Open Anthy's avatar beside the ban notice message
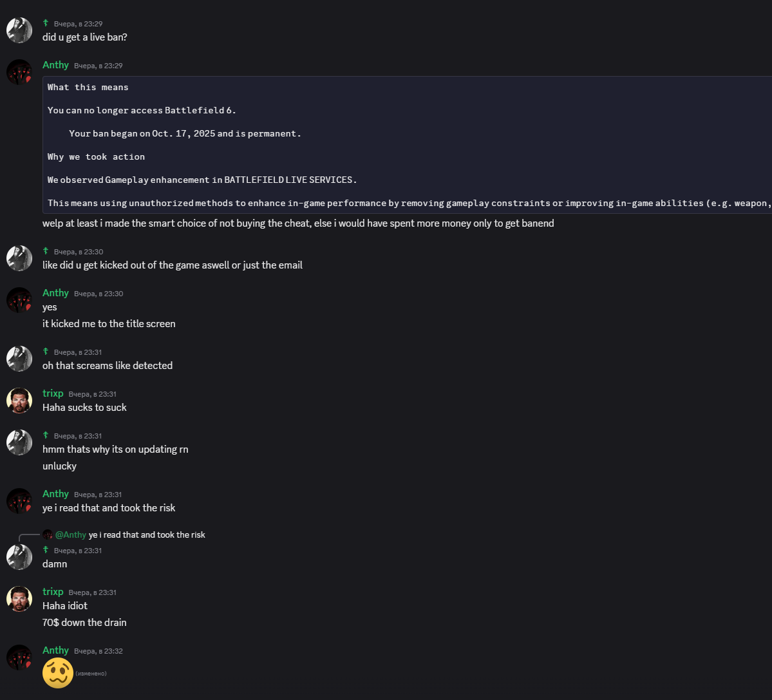The image size is (772, 700). 19,72
